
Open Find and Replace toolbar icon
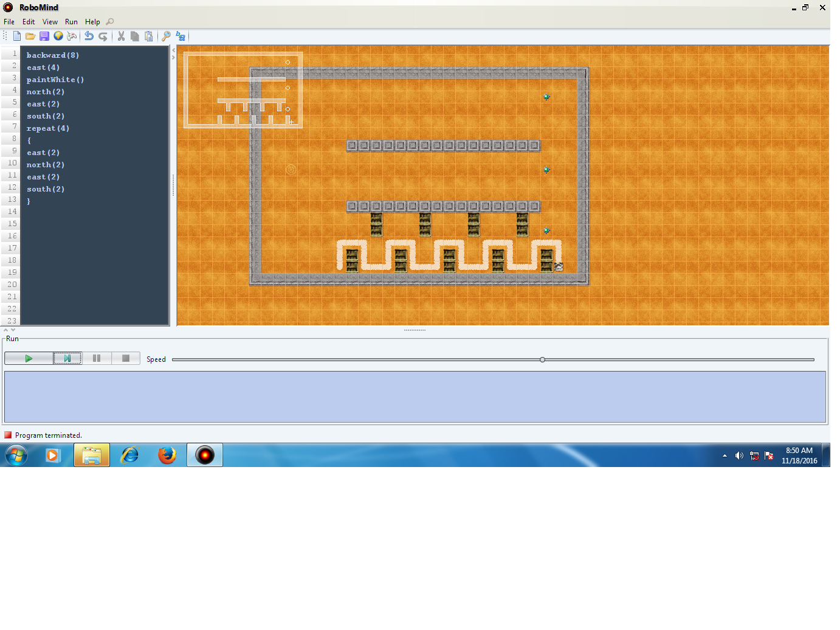click(181, 36)
